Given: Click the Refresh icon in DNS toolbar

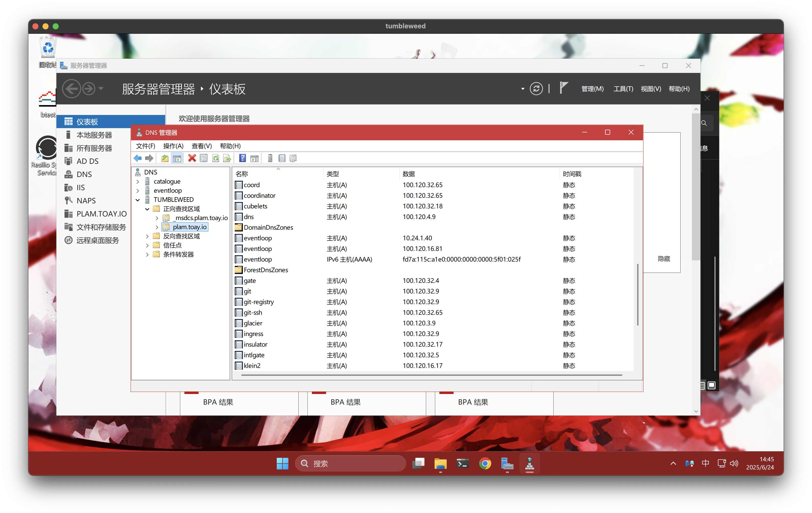Looking at the screenshot, I should click(x=216, y=158).
